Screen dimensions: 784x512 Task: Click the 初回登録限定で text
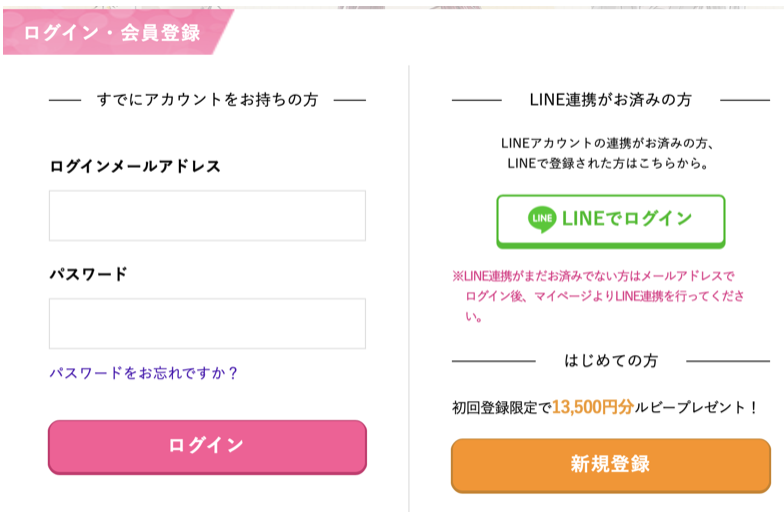[502, 408]
